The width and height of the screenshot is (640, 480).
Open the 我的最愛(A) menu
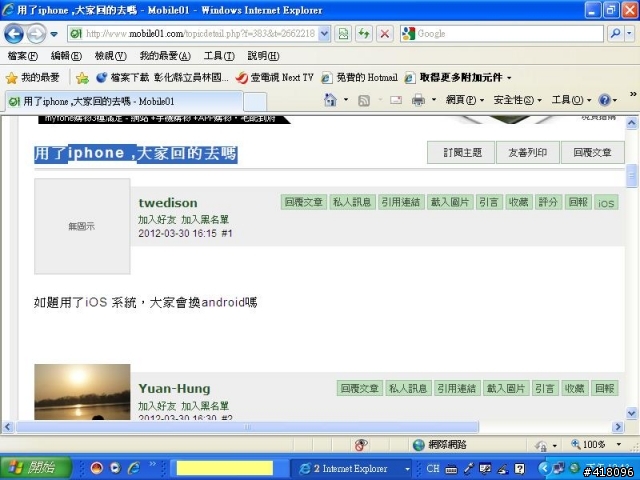click(x=165, y=56)
